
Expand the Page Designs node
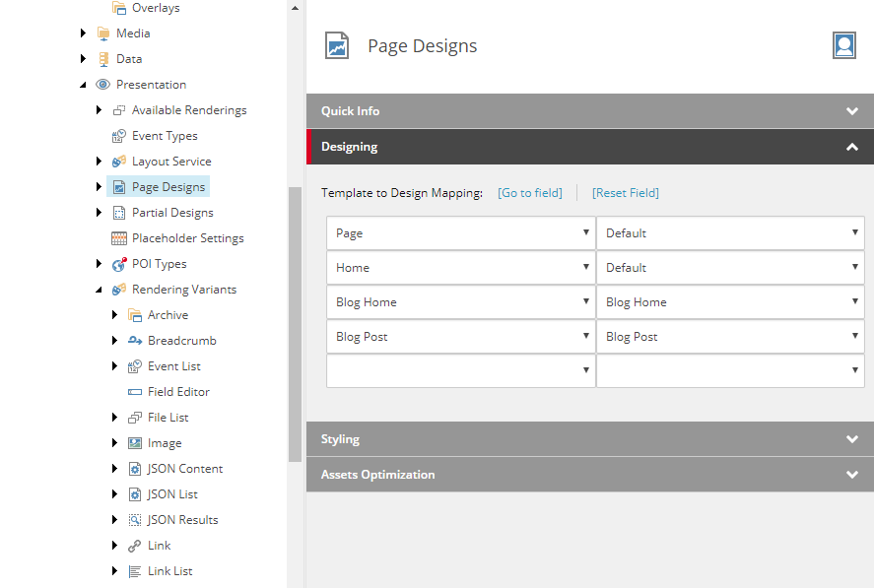(x=99, y=187)
